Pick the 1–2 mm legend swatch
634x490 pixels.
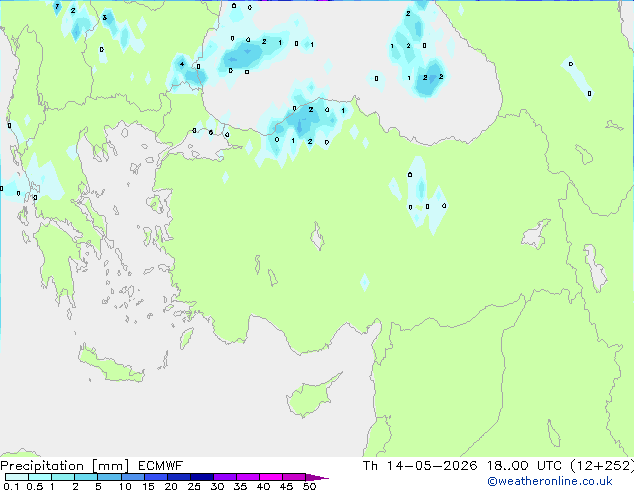pos(63,477)
